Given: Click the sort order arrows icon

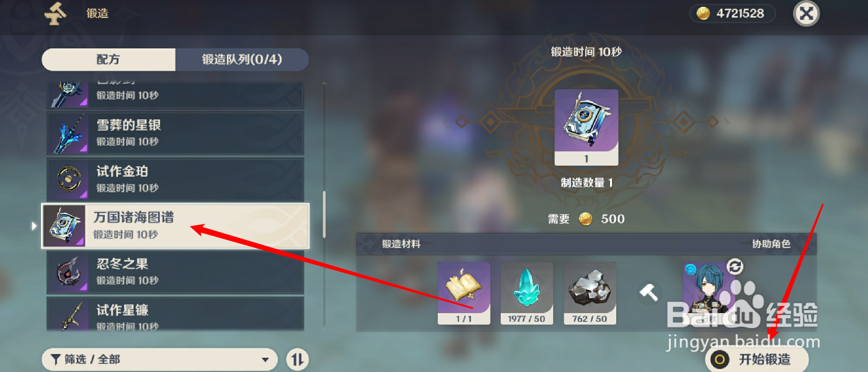Looking at the screenshot, I should point(298,359).
